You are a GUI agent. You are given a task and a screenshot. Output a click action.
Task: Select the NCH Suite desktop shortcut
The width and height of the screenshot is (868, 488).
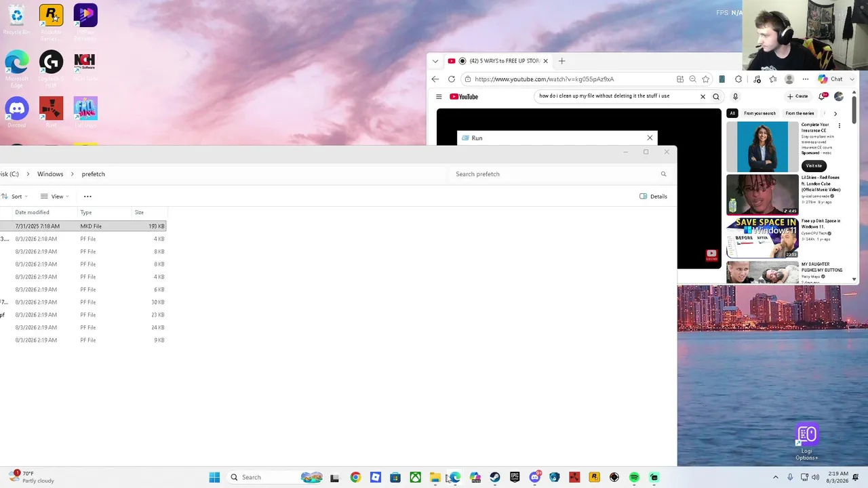coord(85,66)
